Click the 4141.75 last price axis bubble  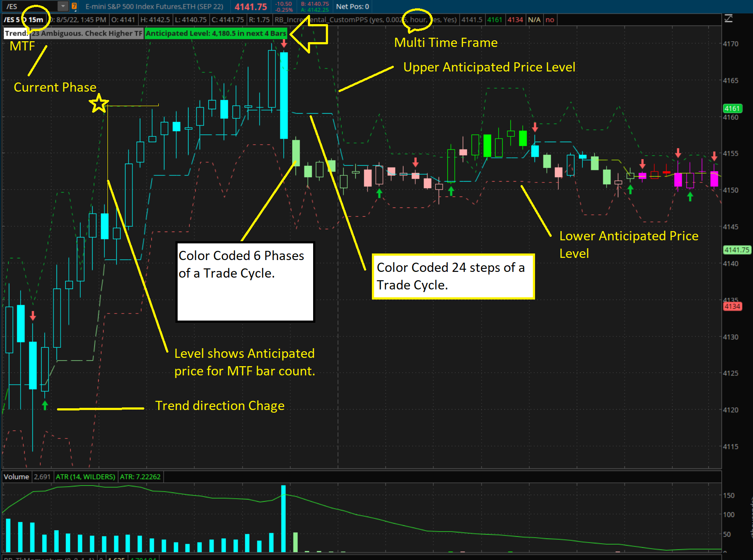(736, 250)
